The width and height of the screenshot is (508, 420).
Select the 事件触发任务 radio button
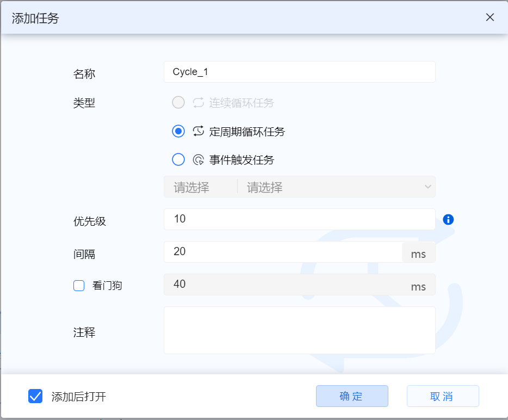(178, 159)
